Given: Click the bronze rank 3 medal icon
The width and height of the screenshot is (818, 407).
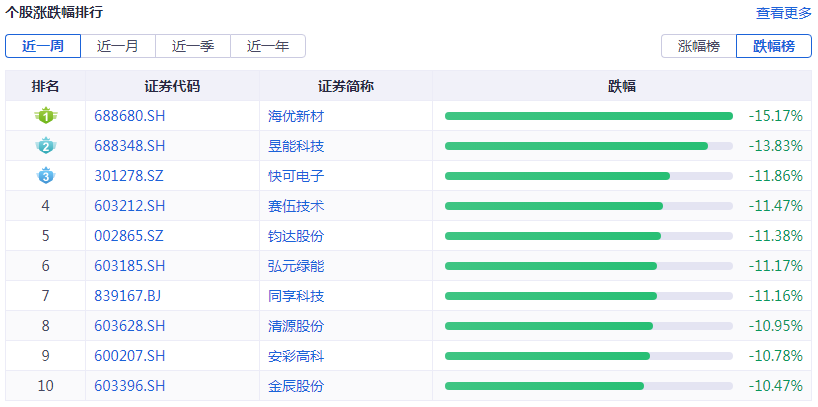Looking at the screenshot, I should (x=45, y=176).
